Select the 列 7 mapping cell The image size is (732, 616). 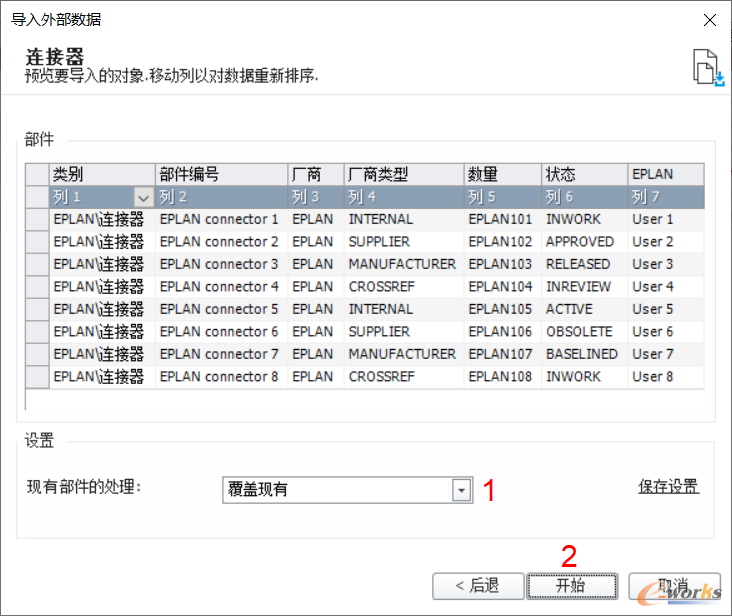[666, 197]
